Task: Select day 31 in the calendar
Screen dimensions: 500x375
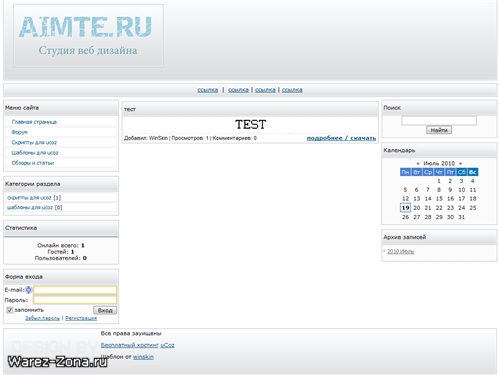Action: 461,217
